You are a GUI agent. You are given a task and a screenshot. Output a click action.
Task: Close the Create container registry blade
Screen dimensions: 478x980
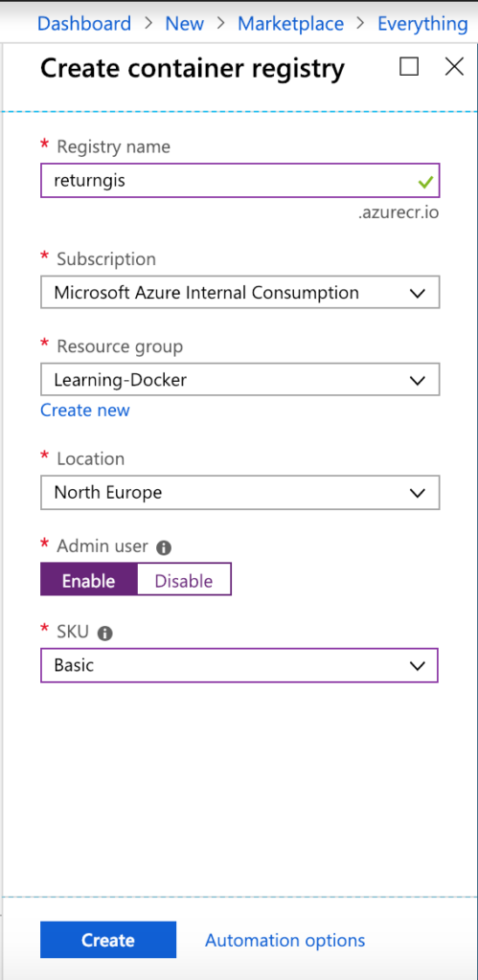click(454, 66)
